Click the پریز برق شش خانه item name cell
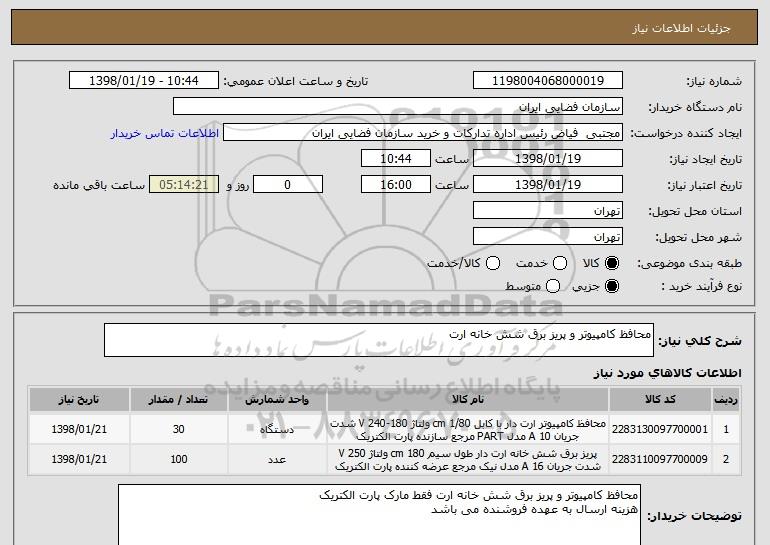Image resolution: width=770 pixels, height=545 pixels. pyautogui.click(x=468, y=459)
